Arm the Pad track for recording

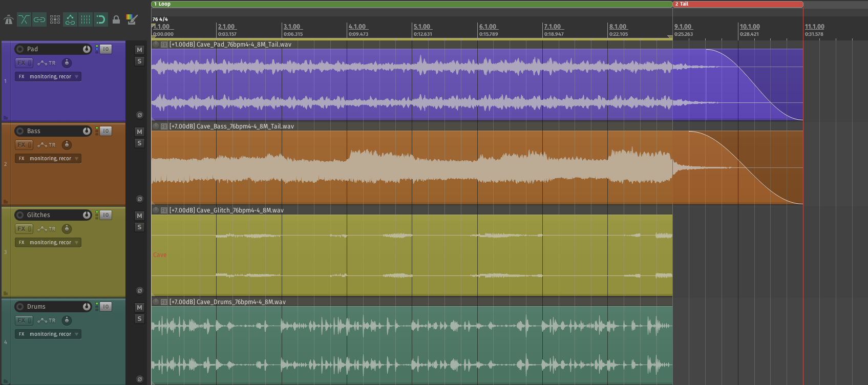tap(20, 49)
